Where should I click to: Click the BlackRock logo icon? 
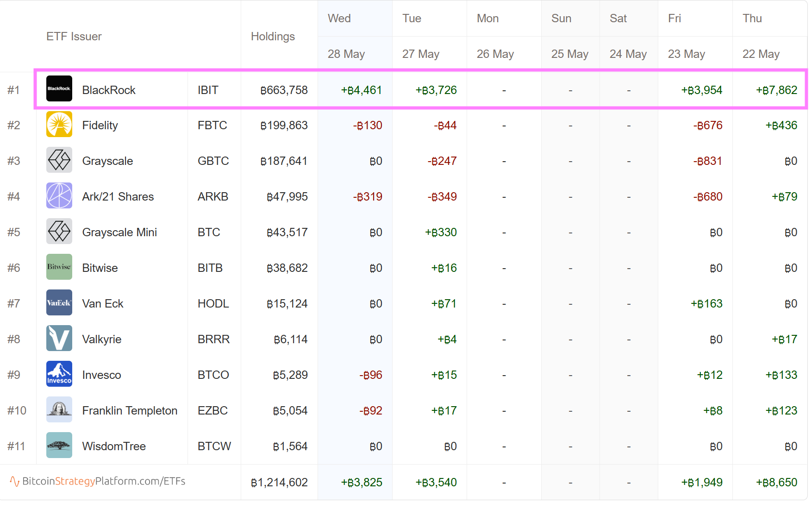point(59,88)
